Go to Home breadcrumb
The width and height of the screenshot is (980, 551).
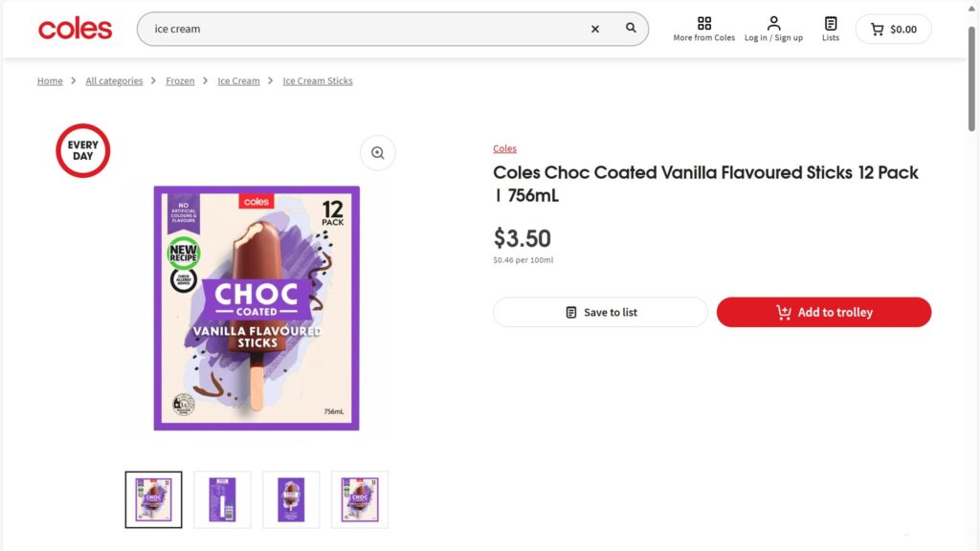[x=50, y=81]
